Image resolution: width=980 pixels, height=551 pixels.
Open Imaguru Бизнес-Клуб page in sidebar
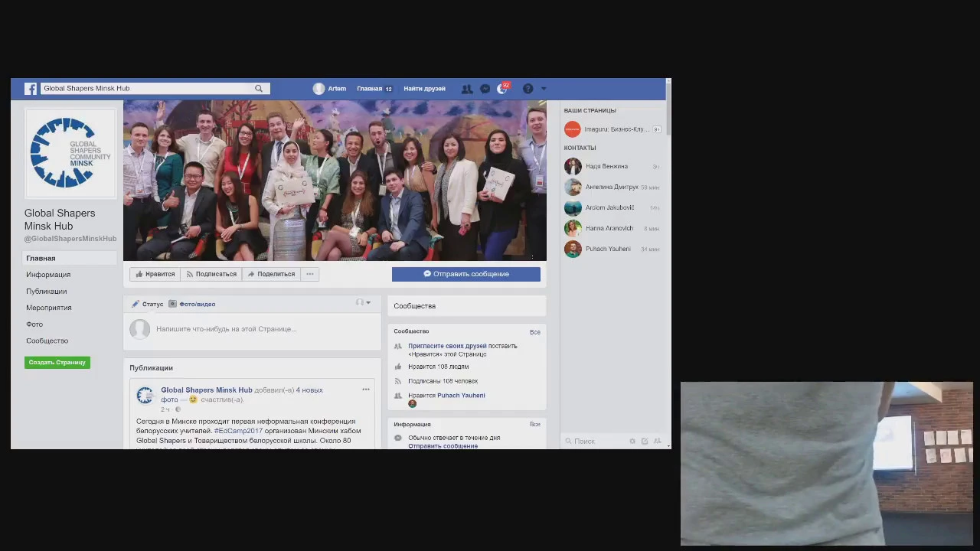pos(612,129)
